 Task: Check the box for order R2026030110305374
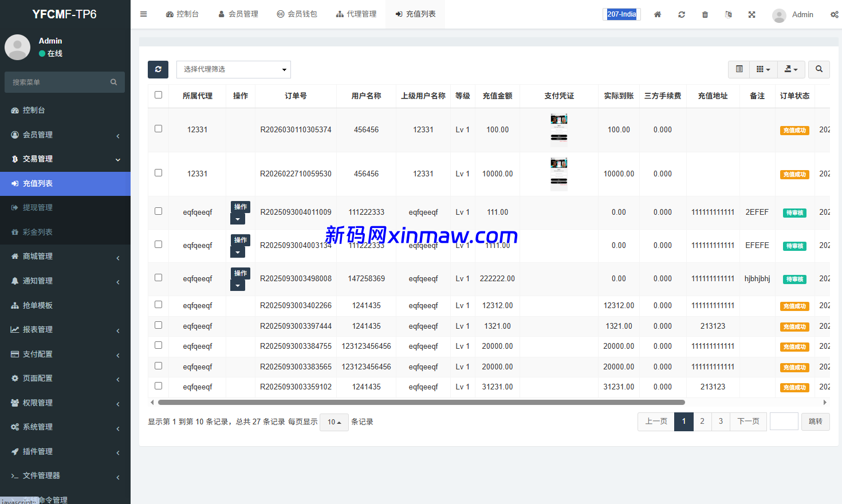click(x=159, y=129)
